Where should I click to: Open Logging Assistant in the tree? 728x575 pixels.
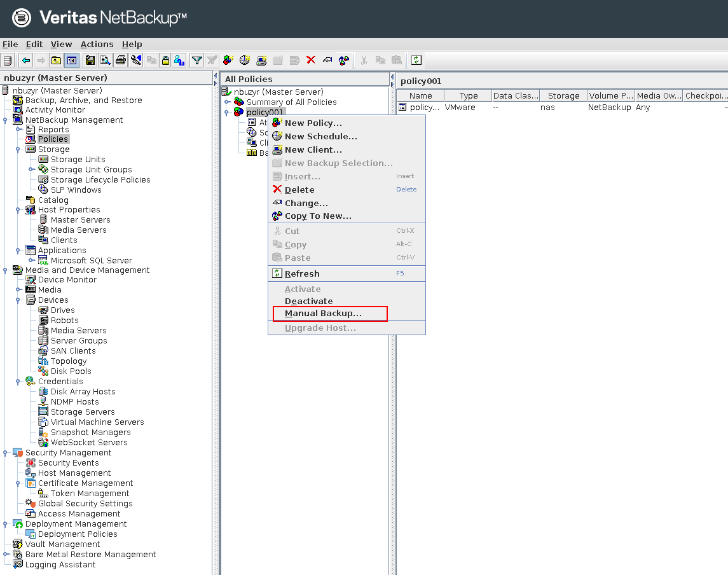[60, 565]
